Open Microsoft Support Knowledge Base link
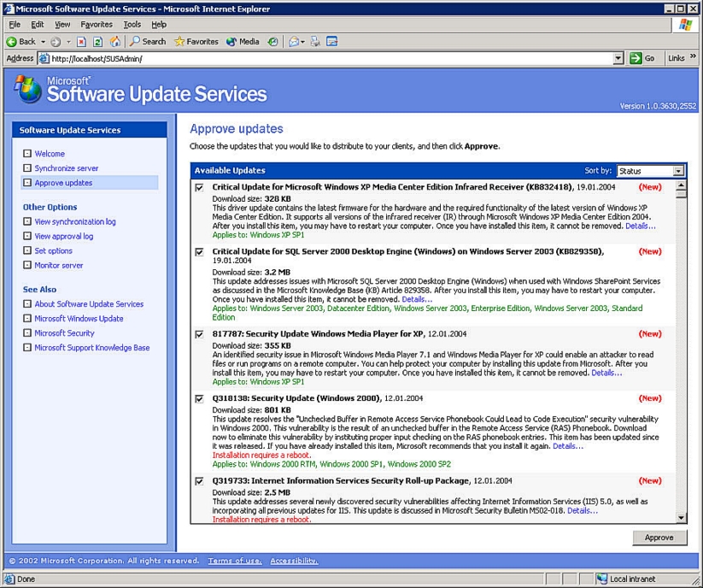Viewport: 703px width, 588px height. 92,348
